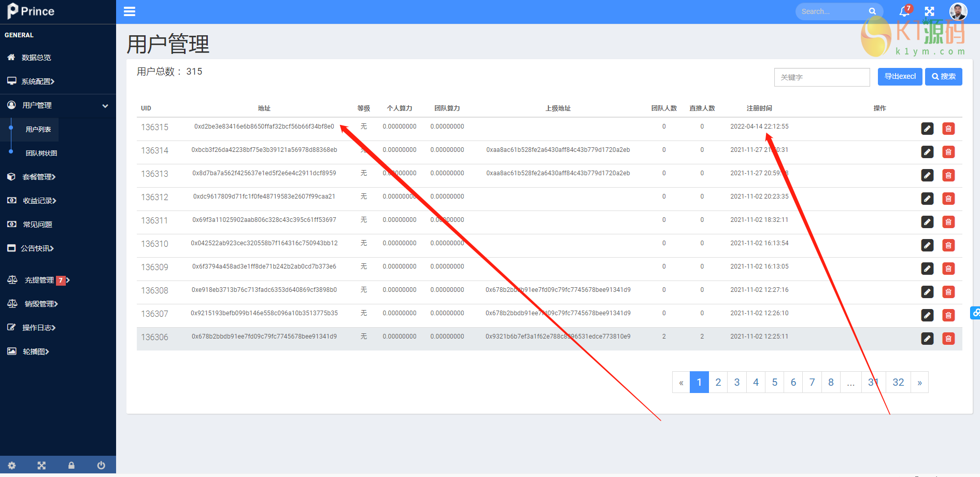The height and width of the screenshot is (477, 980).
Task: Go to previous page «
Action: coord(681,382)
